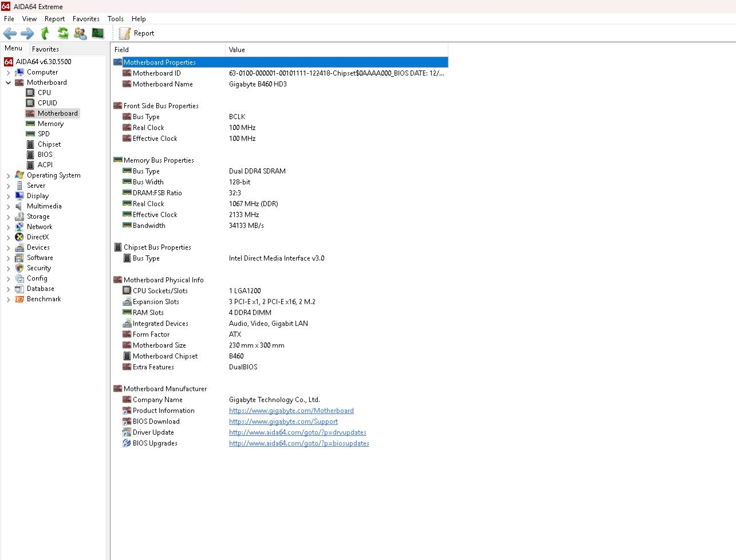Expand the Software tree node
The height and width of the screenshot is (560, 736).
[8, 258]
